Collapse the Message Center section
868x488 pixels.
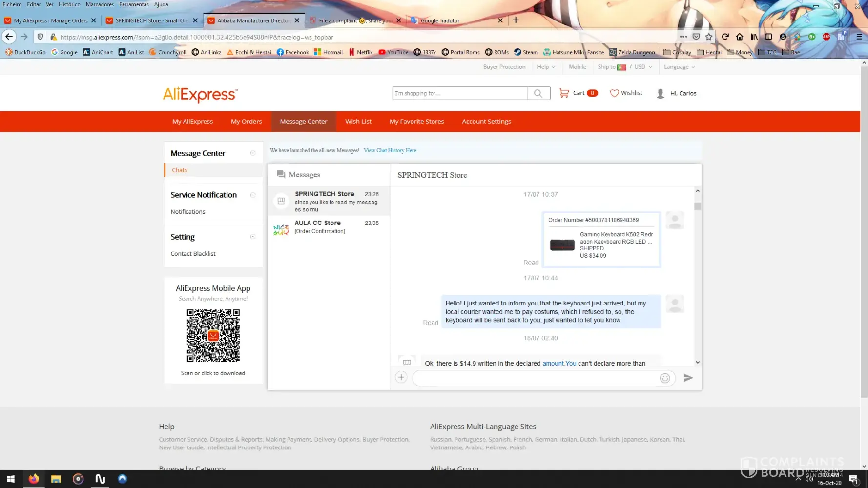pos(253,153)
